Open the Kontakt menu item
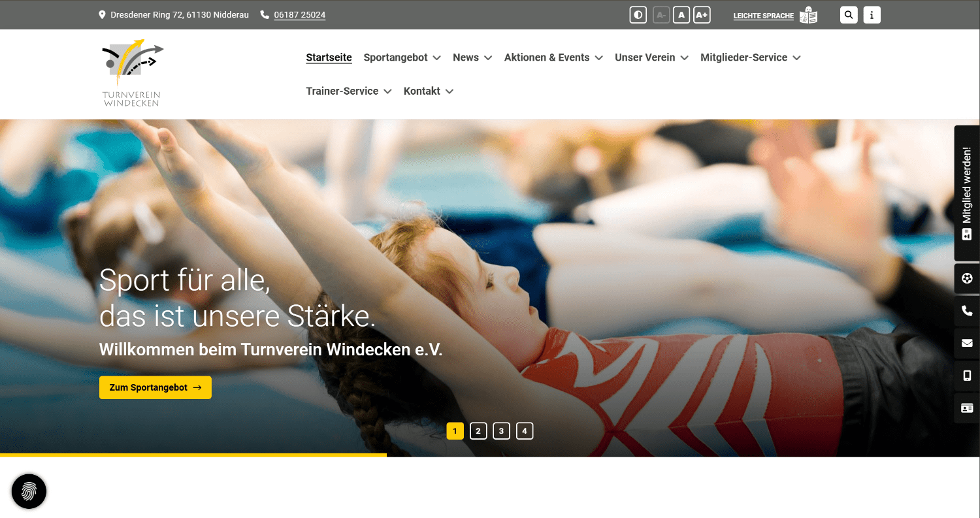The image size is (980, 518). coord(428,91)
